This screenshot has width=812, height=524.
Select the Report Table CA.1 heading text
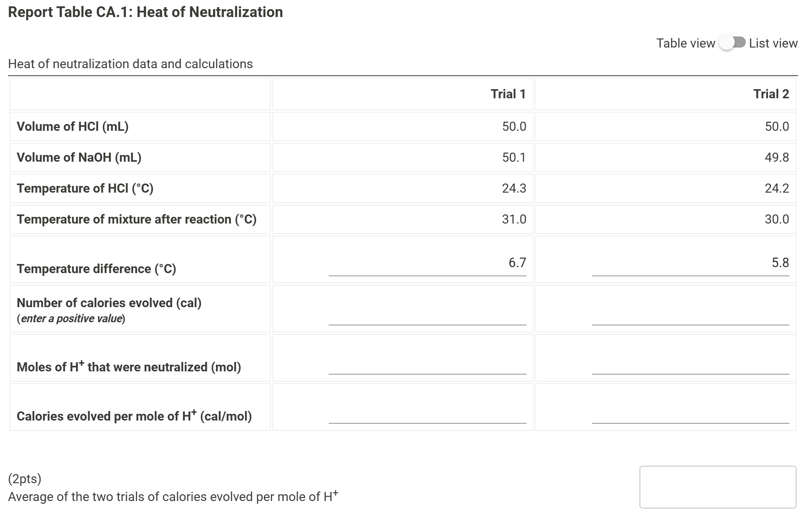coord(146,12)
